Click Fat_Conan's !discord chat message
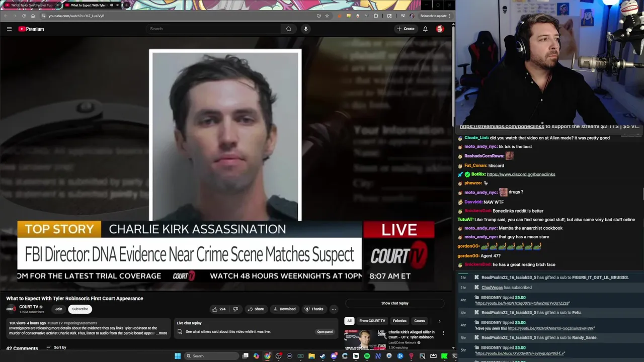Screen dimensions: 644x362 [496, 165]
